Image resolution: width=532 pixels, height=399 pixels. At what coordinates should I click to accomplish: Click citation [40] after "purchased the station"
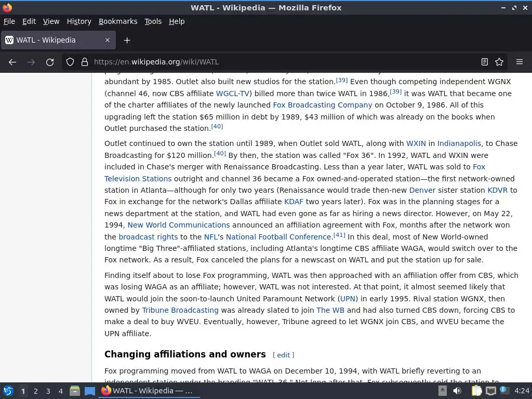coord(217,127)
